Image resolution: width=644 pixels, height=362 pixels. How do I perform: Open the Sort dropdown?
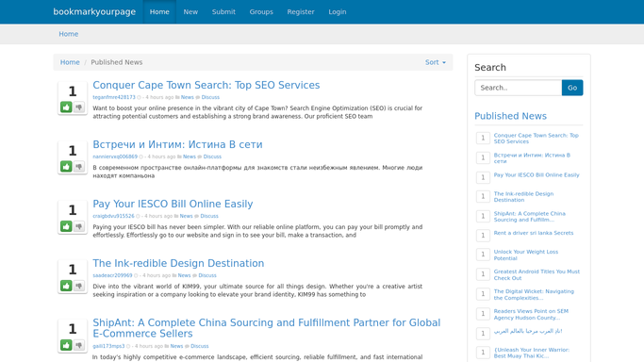pos(436,62)
